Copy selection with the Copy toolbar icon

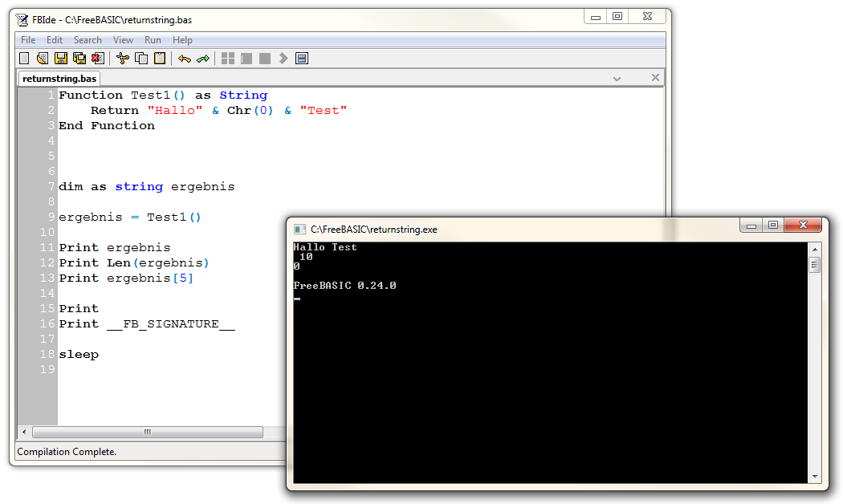141,58
